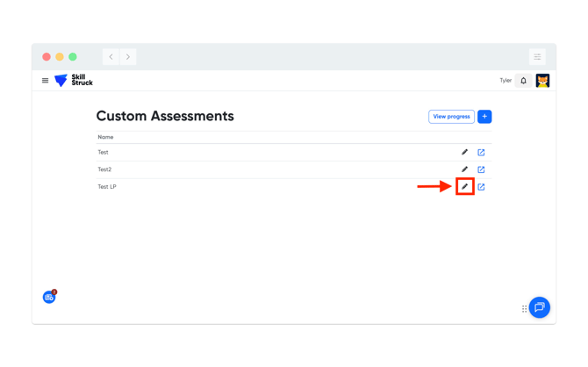
Task: Click the Skill Struck logo
Action: pyautogui.click(x=74, y=80)
